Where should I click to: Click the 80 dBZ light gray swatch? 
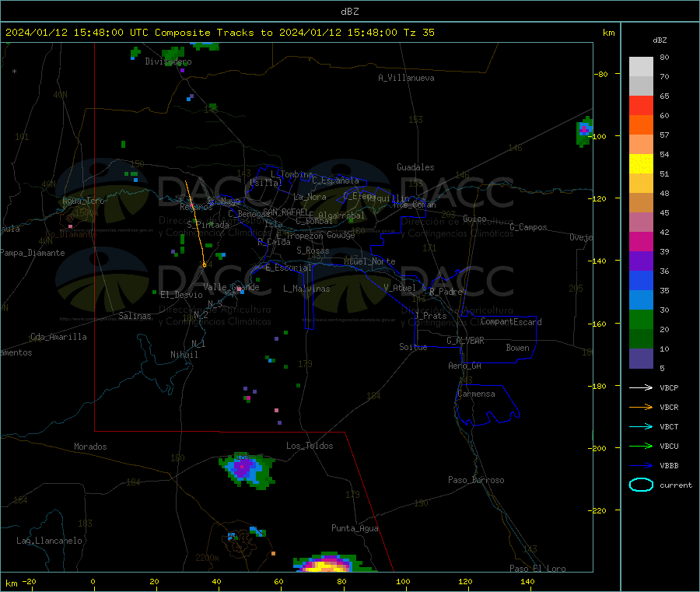(641, 67)
